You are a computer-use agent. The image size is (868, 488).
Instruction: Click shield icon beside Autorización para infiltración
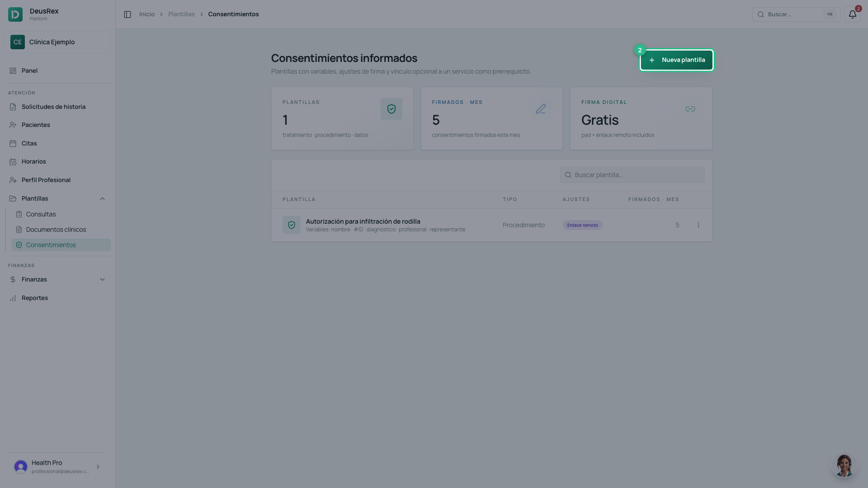(x=292, y=225)
